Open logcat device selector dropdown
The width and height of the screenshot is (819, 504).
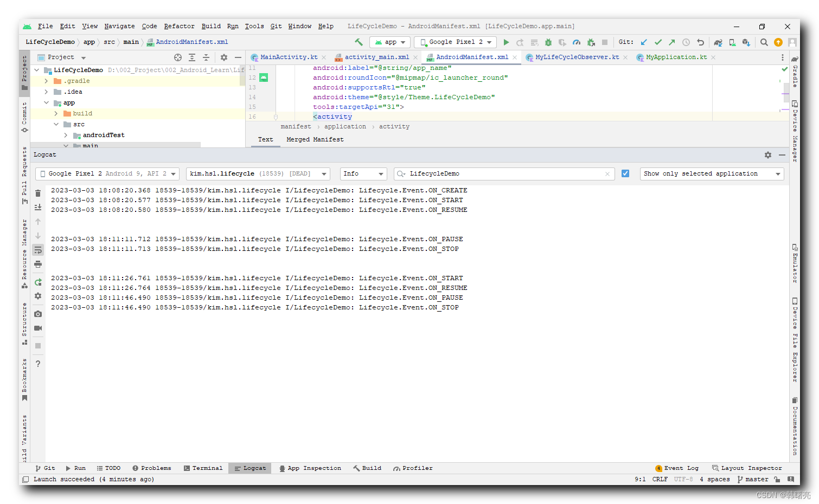point(107,173)
